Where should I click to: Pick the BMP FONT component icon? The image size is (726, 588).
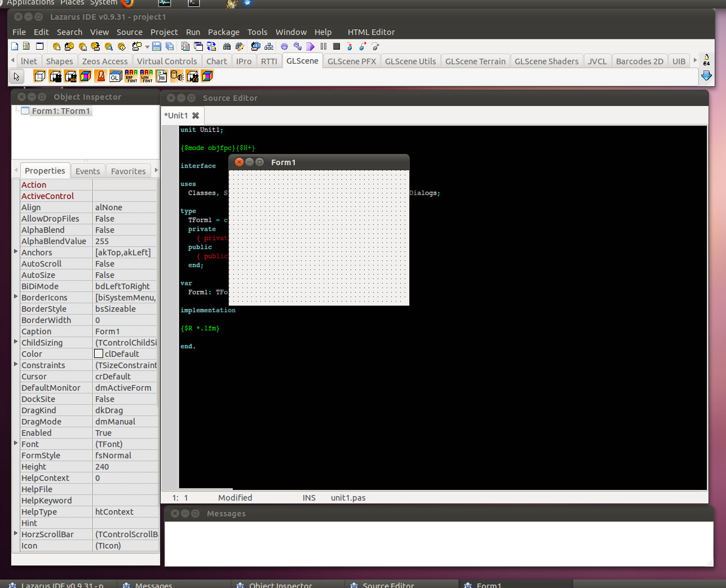[131, 76]
